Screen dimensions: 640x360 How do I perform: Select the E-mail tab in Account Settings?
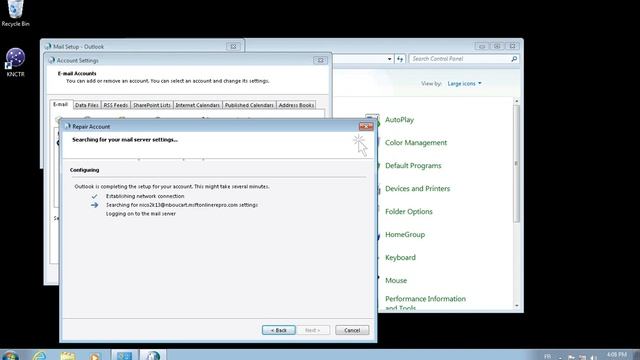(x=60, y=104)
